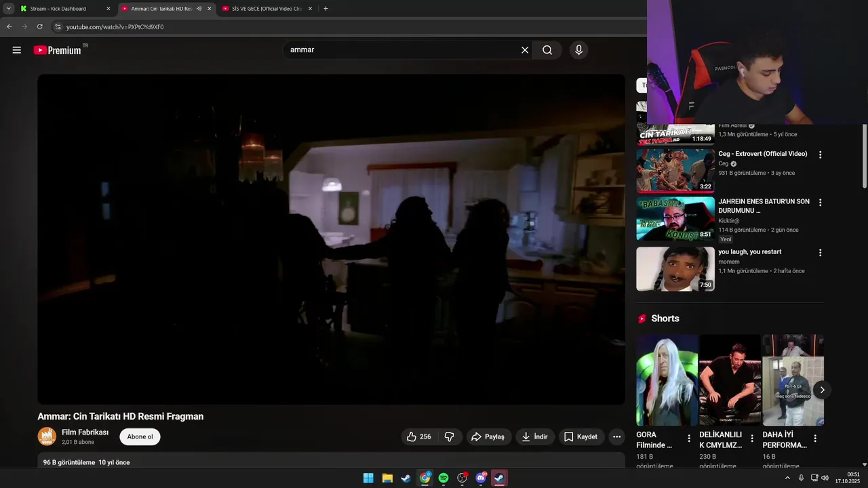Screen dimensions: 868x488
Task: Show hidden system tray icons
Action: (787, 478)
